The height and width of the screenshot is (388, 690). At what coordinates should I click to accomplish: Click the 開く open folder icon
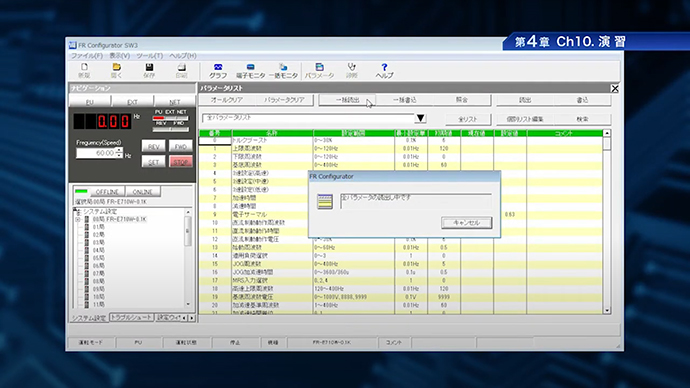point(117,71)
